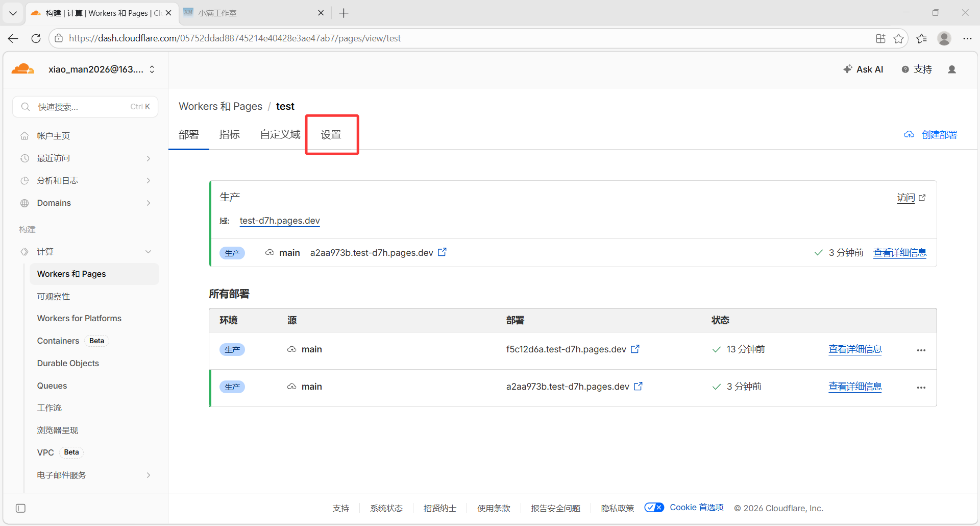The image size is (980, 526).
Task: Focus the 快速搜索 search field
Action: [82, 107]
